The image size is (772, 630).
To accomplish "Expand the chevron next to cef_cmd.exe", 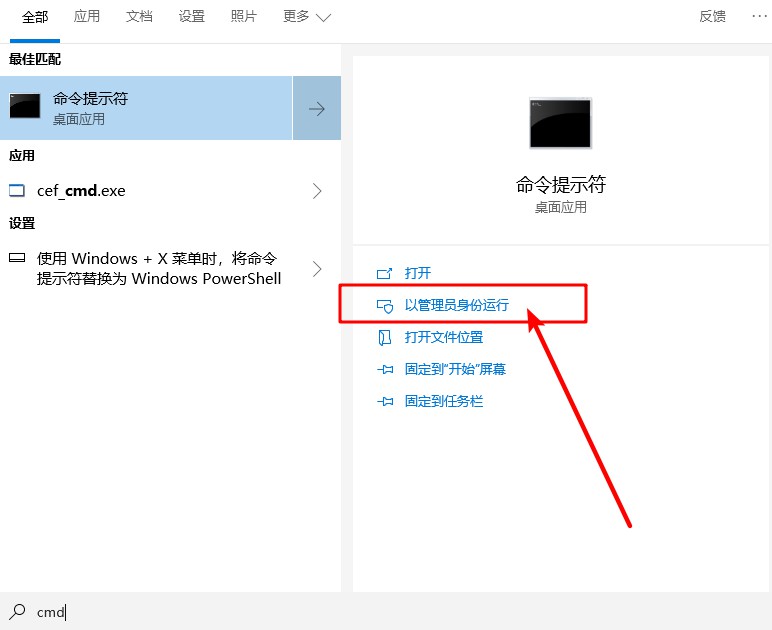I will coord(317,190).
